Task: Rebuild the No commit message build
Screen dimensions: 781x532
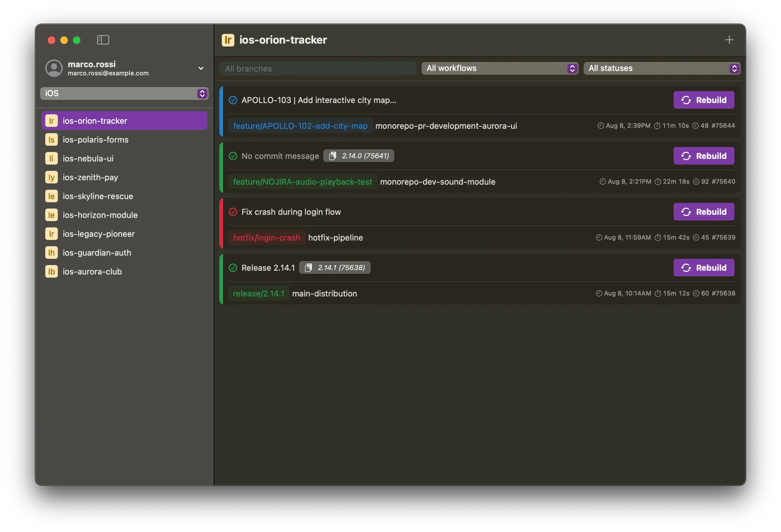Action: tap(704, 156)
